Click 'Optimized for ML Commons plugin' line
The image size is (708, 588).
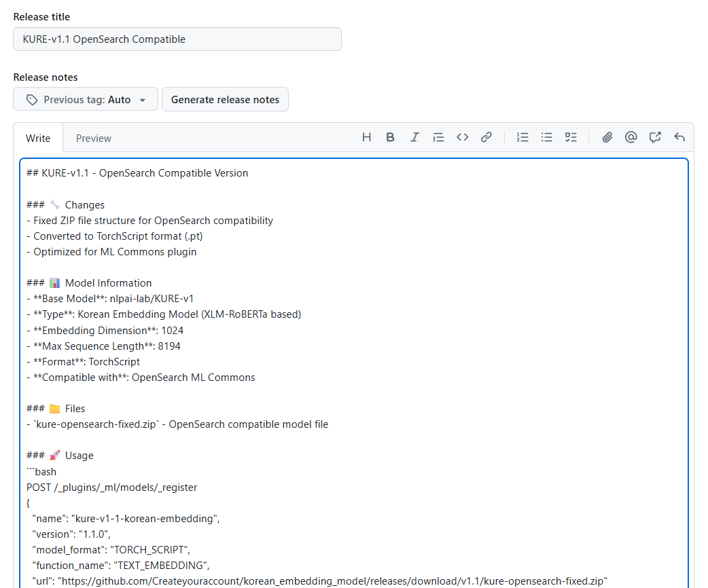[111, 252]
